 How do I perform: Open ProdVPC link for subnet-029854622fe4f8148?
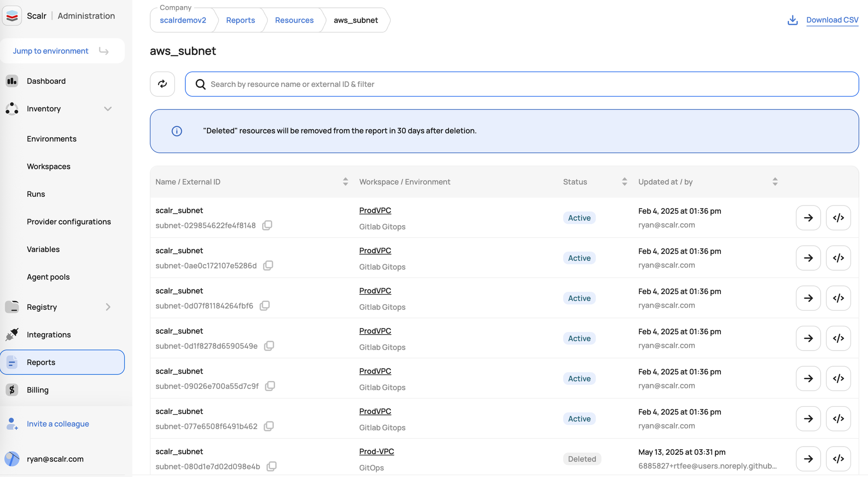pyautogui.click(x=375, y=210)
